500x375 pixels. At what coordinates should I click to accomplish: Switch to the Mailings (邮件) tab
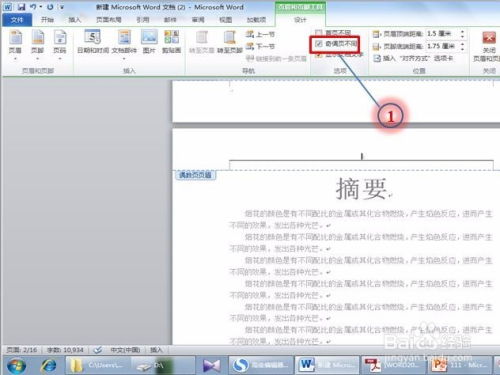tap(170, 20)
